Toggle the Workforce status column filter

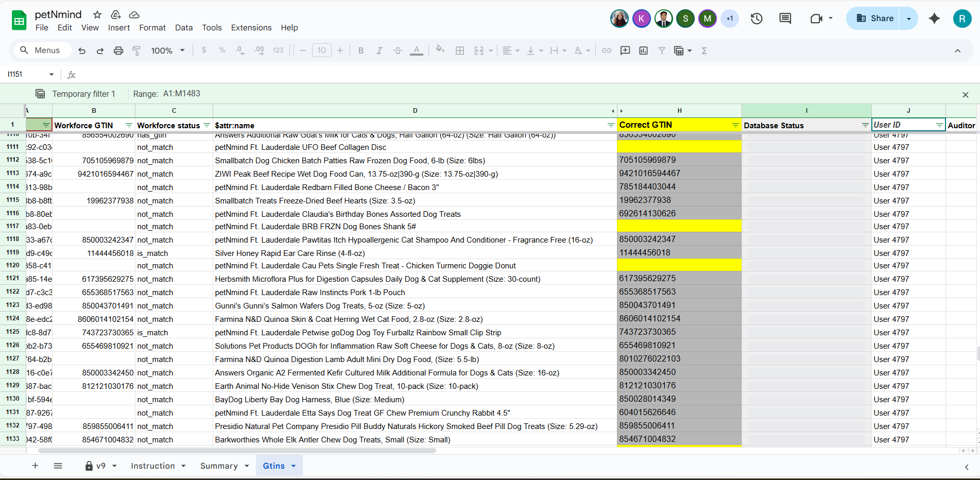tap(207, 125)
